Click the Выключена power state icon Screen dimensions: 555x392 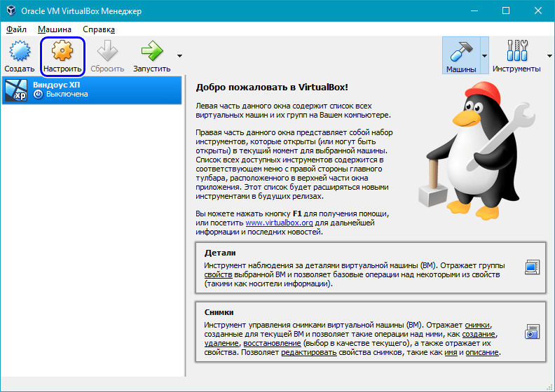coord(39,94)
